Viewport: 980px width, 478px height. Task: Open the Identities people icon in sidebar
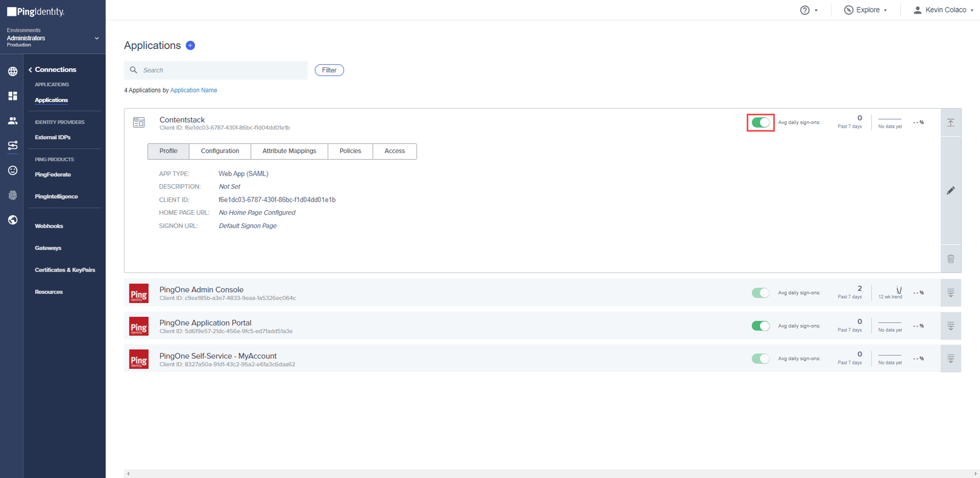point(13,121)
